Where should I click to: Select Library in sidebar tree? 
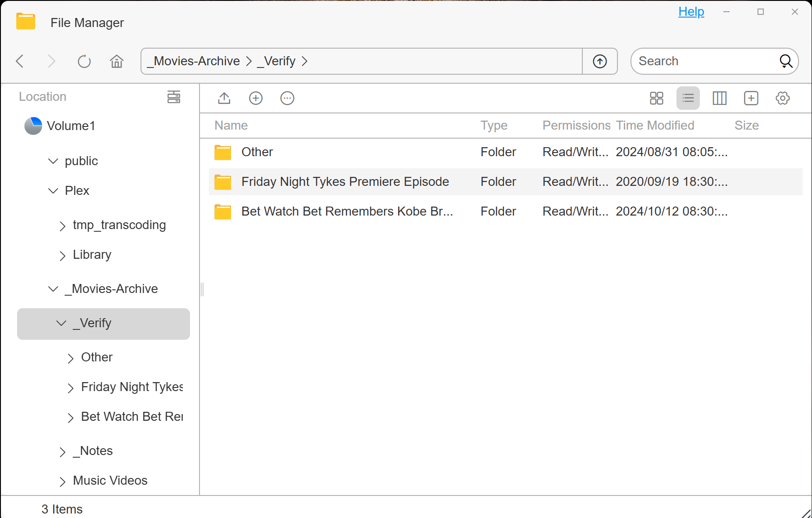click(92, 255)
